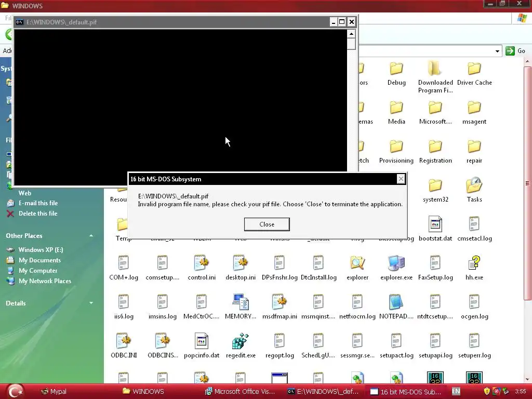The width and height of the screenshot is (532, 399).
Task: Click the Explorer file list scrollbar thumb
Action: (527, 183)
